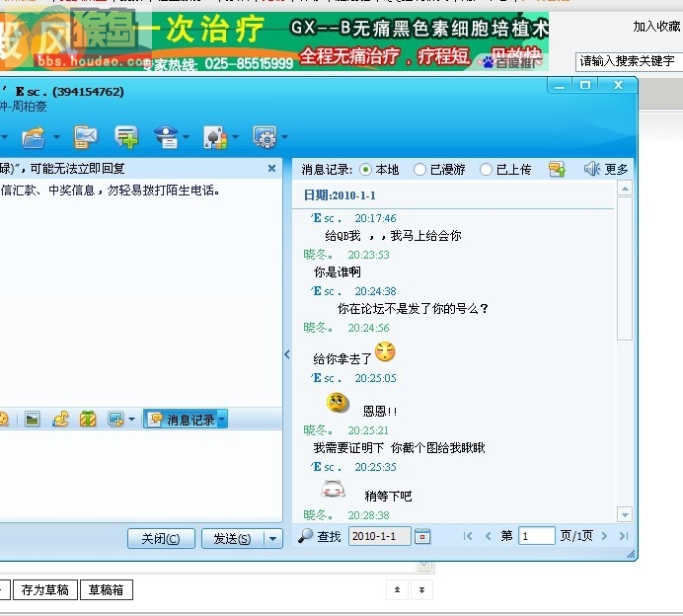Click the music note sharing icon
The image size is (683, 616).
coord(60,420)
